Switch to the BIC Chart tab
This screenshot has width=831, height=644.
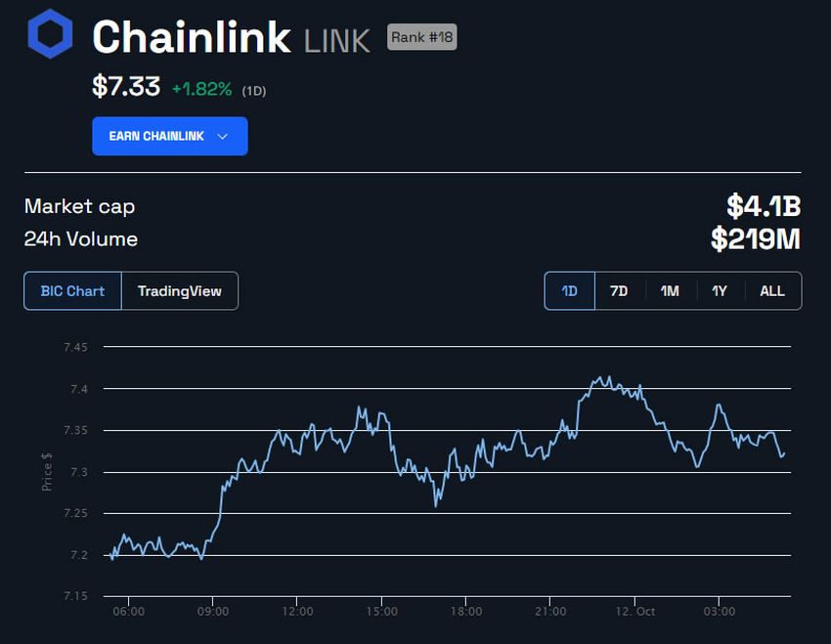click(x=71, y=290)
